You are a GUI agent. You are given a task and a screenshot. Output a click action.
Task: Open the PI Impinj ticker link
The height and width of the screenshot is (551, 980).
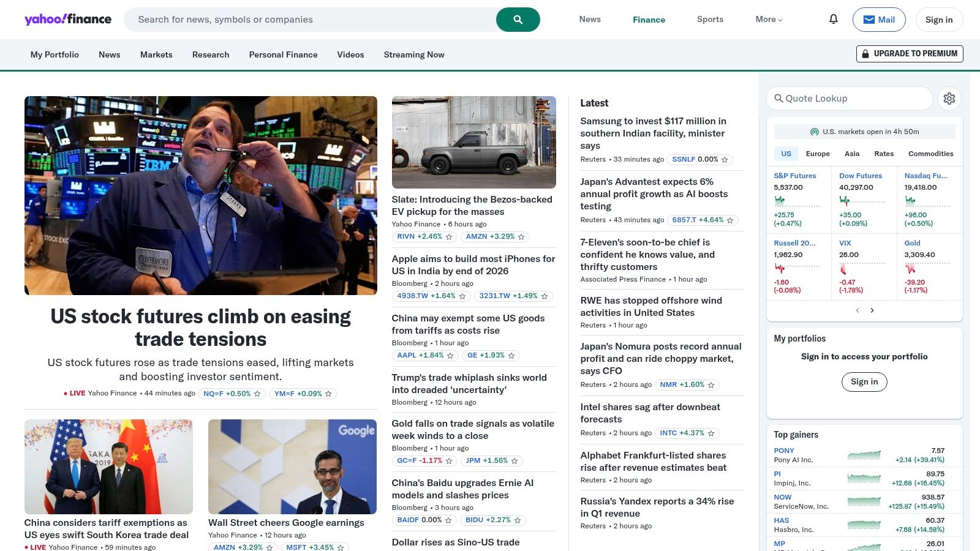point(777,474)
